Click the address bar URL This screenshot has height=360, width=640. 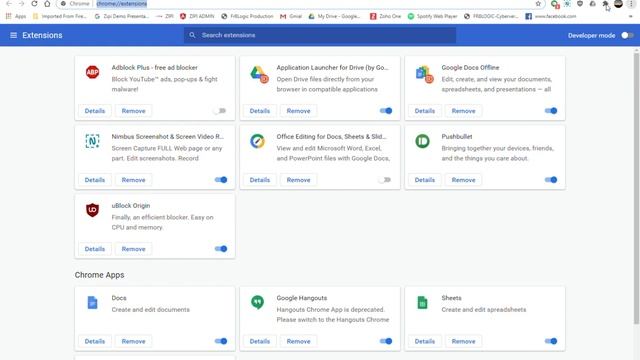(122, 4)
